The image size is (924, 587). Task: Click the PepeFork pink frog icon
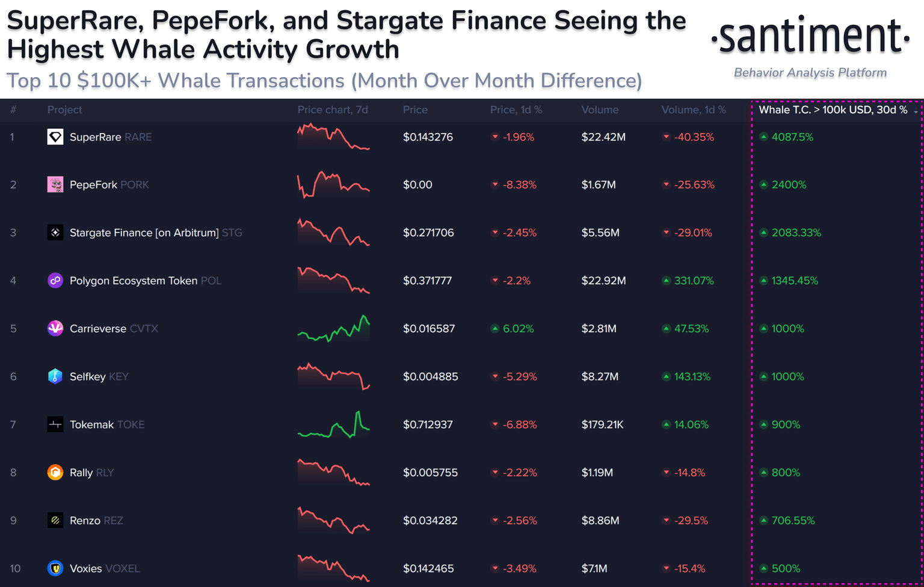(55, 185)
